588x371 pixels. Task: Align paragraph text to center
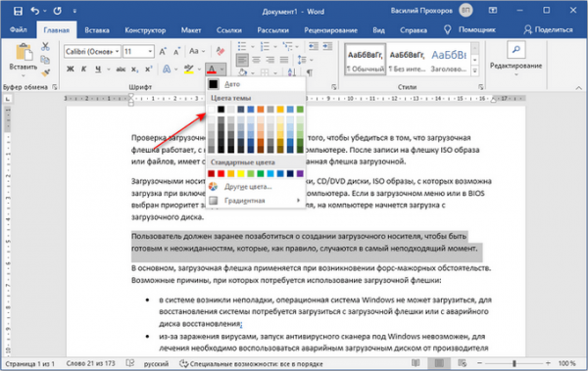pos(257,60)
